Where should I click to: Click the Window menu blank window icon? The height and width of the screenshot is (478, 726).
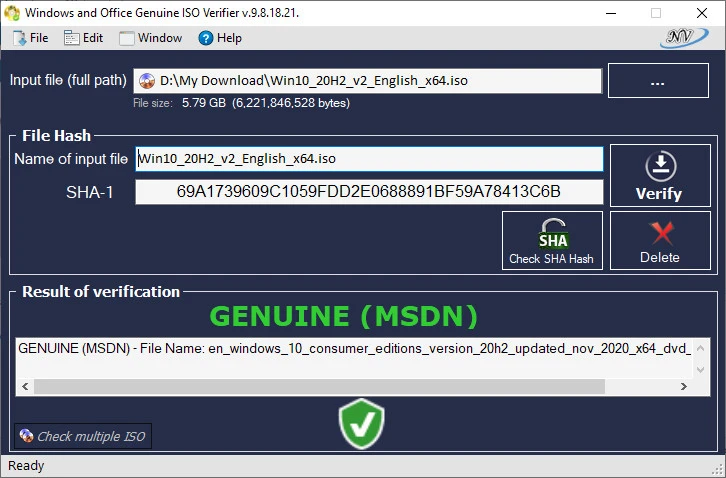pyautogui.click(x=126, y=38)
